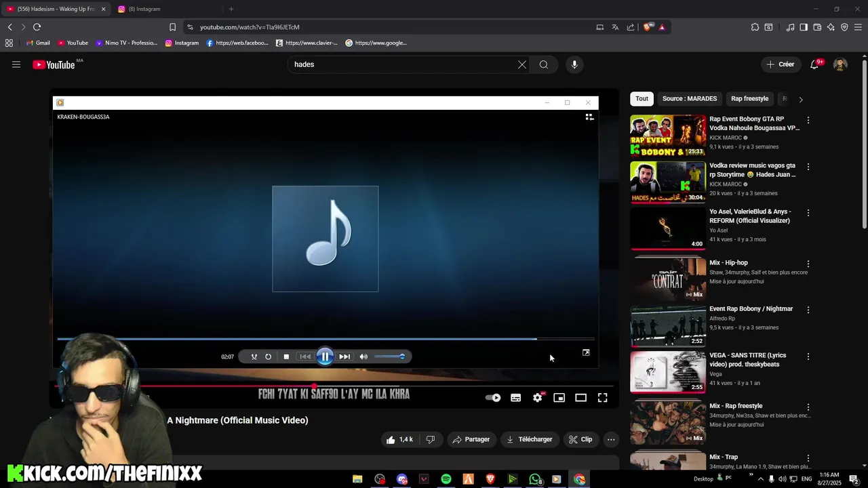Screen dimensions: 868x488
Task: Click the media player stop button
Action: pos(286,357)
